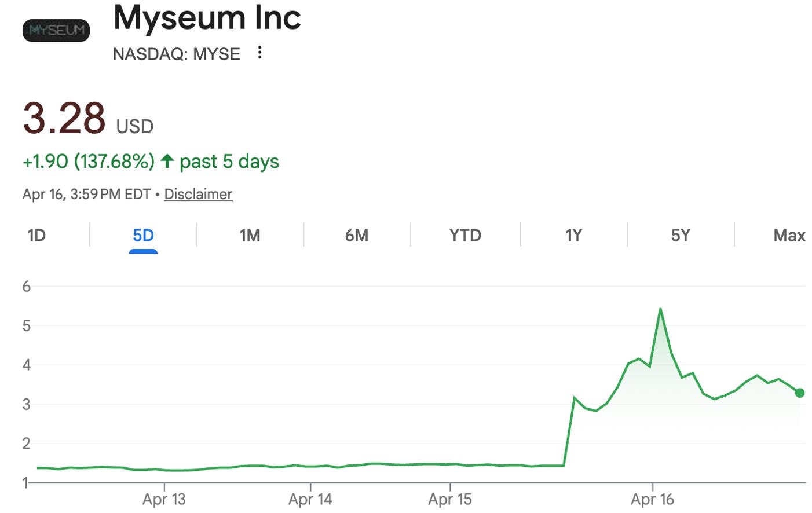Open the three-dot menu beside NASDAQ: MYSE
812x513 pixels.
[259, 53]
